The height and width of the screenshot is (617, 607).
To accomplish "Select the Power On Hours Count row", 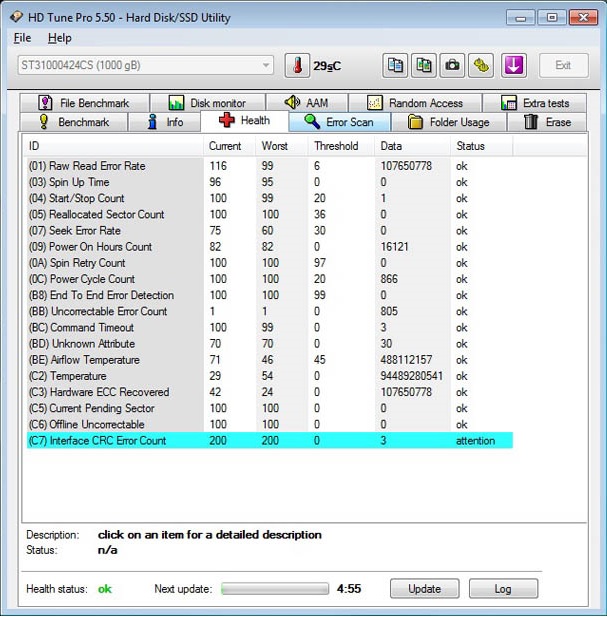I will pos(270,247).
